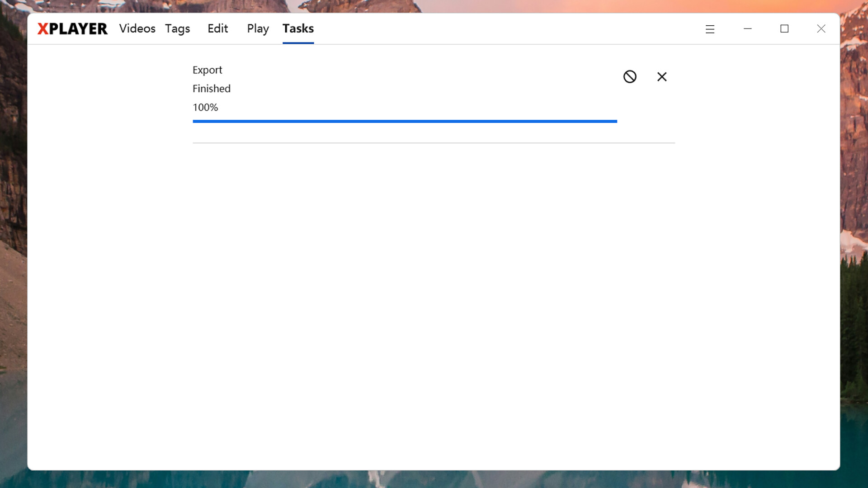Click the XPLAYER logo

pos(72,28)
